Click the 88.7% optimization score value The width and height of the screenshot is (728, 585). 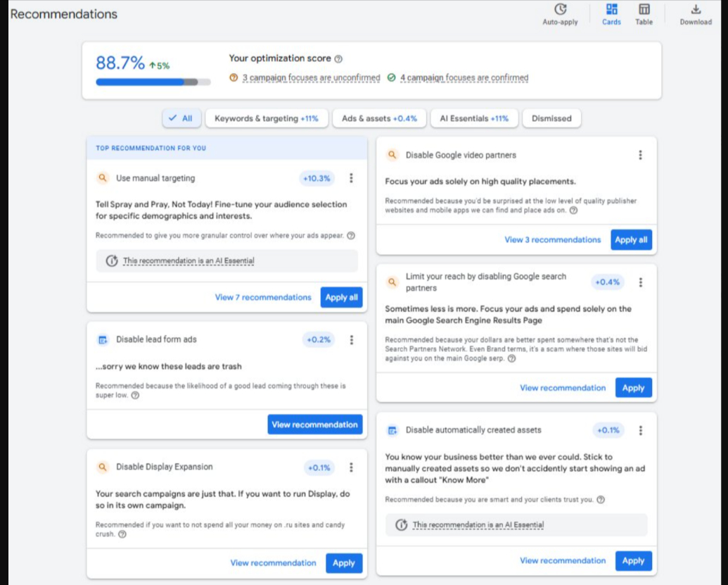point(120,63)
